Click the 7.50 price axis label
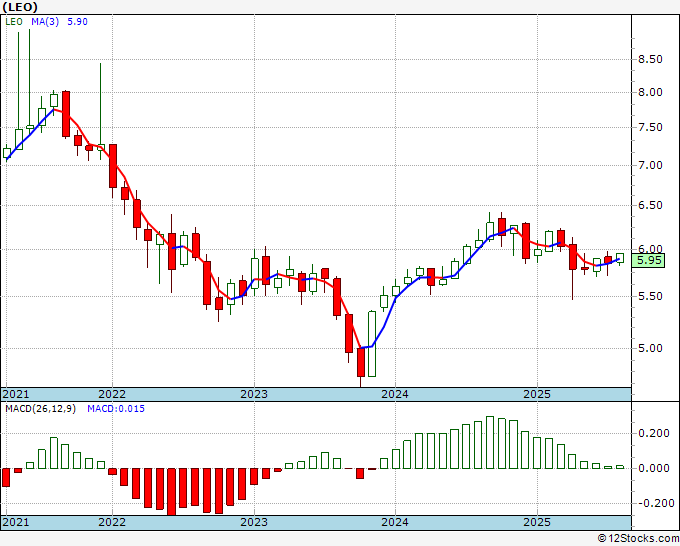680x546 pixels. [650, 128]
